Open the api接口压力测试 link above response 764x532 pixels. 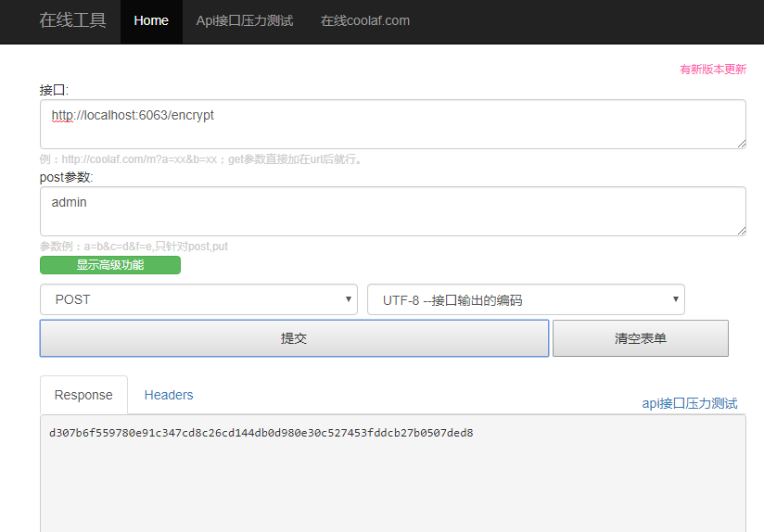(x=690, y=403)
